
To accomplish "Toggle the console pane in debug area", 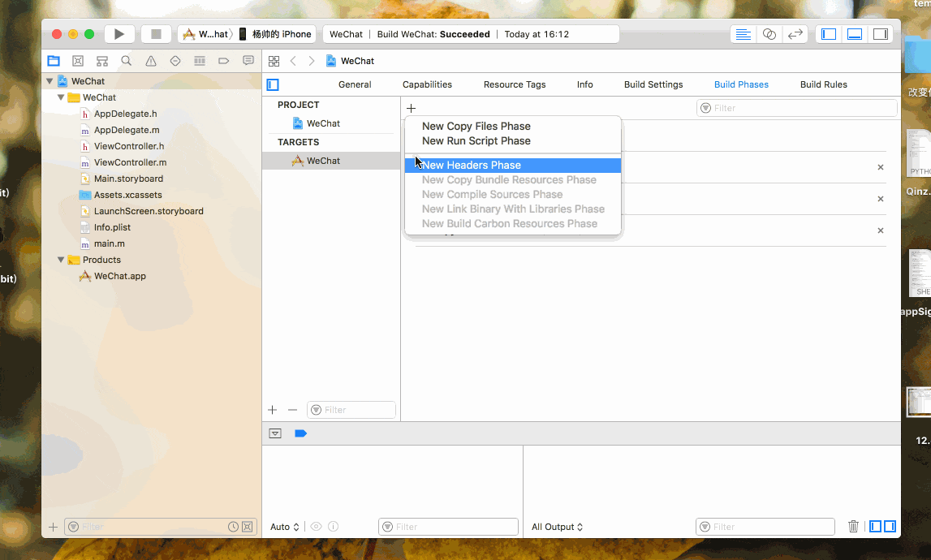I will tap(890, 526).
